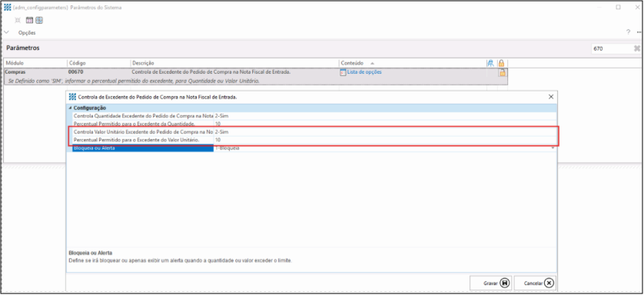Clear the 670 search filter with the X
Screen dimensions: 644x295
[637, 48]
